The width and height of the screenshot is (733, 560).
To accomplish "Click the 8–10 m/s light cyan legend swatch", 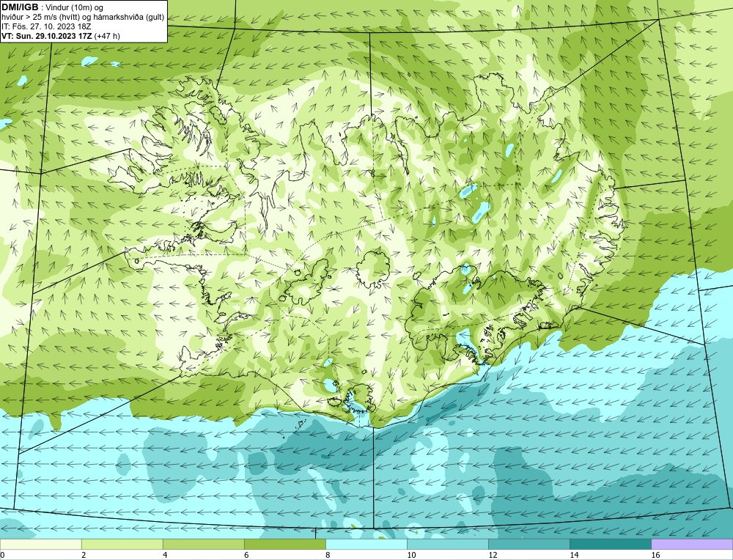I will [366, 544].
